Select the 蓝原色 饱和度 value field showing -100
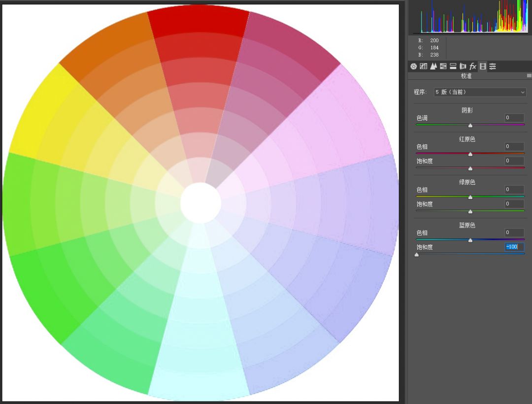Screen dimensions: 532x404 514,247
